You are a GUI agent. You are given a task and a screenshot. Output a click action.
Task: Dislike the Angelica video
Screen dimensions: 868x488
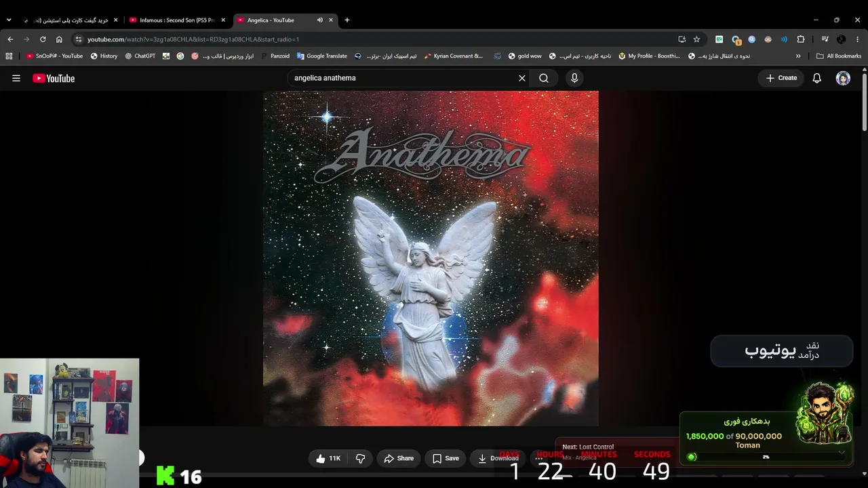pyautogui.click(x=361, y=458)
